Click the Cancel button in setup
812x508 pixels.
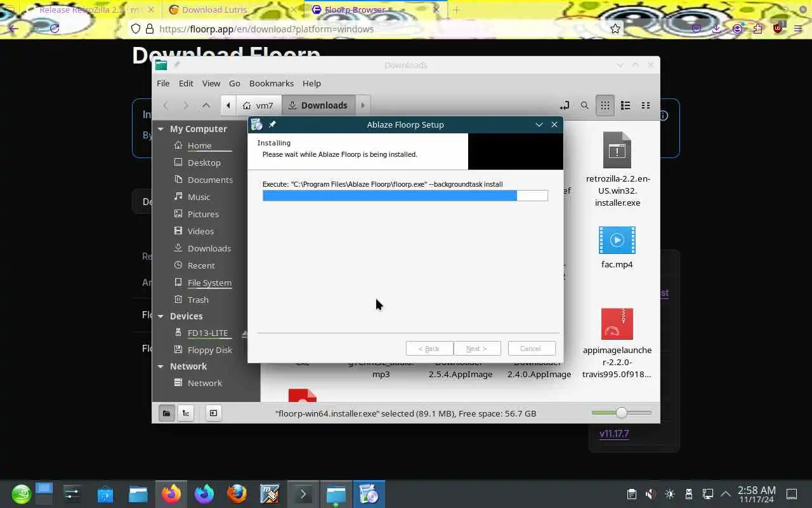(x=530, y=349)
